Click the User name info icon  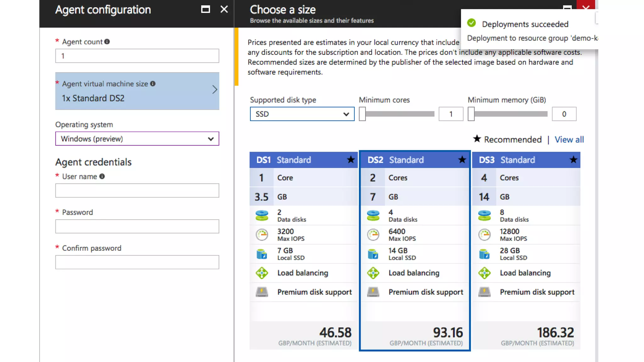pyautogui.click(x=102, y=176)
